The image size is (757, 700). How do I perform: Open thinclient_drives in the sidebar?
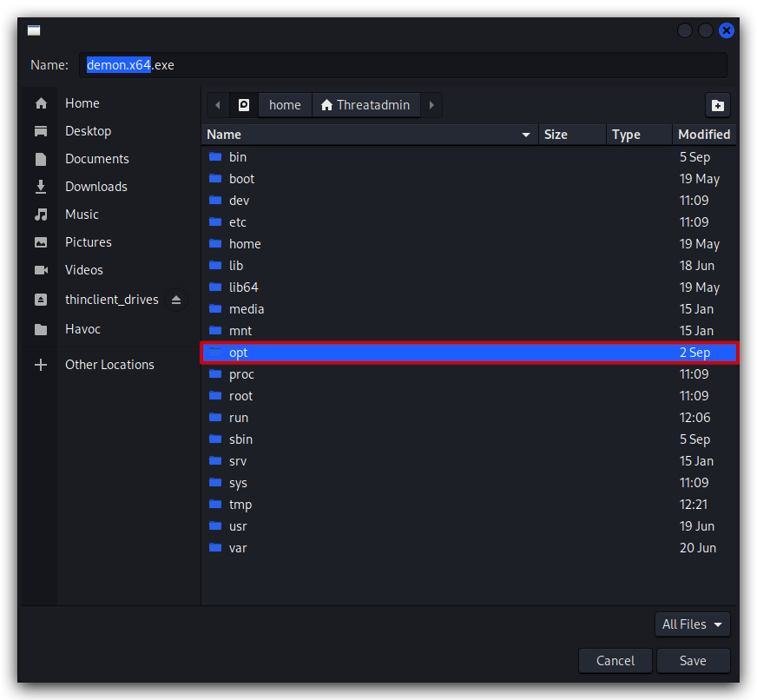[x=111, y=300]
